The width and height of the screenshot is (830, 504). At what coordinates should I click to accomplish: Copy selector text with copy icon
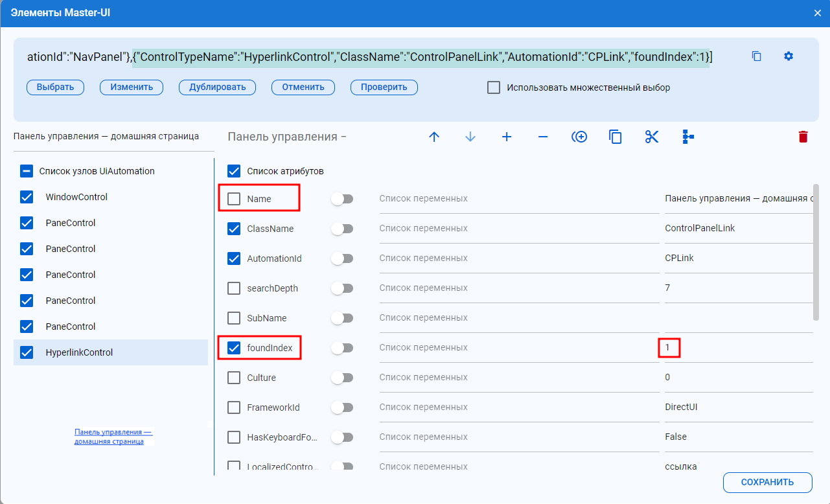pyautogui.click(x=756, y=56)
